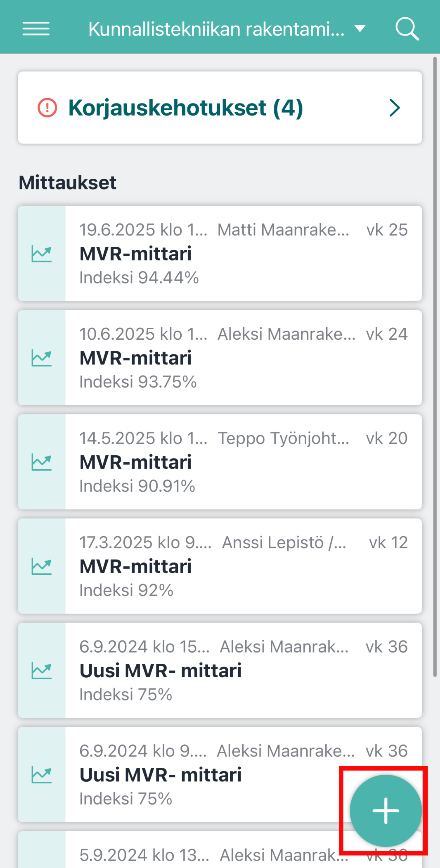
Task: Open Korjauskehotukset via right chevron
Action: [x=395, y=108]
